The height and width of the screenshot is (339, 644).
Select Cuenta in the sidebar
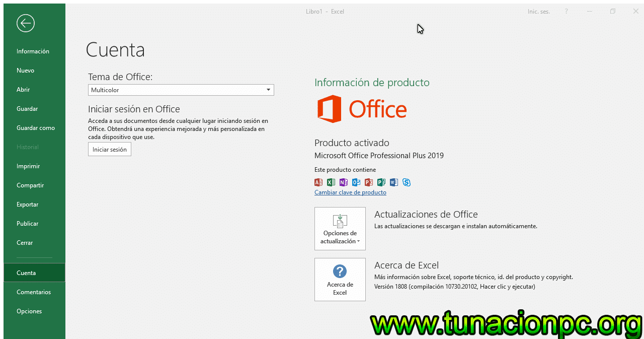[34, 273]
